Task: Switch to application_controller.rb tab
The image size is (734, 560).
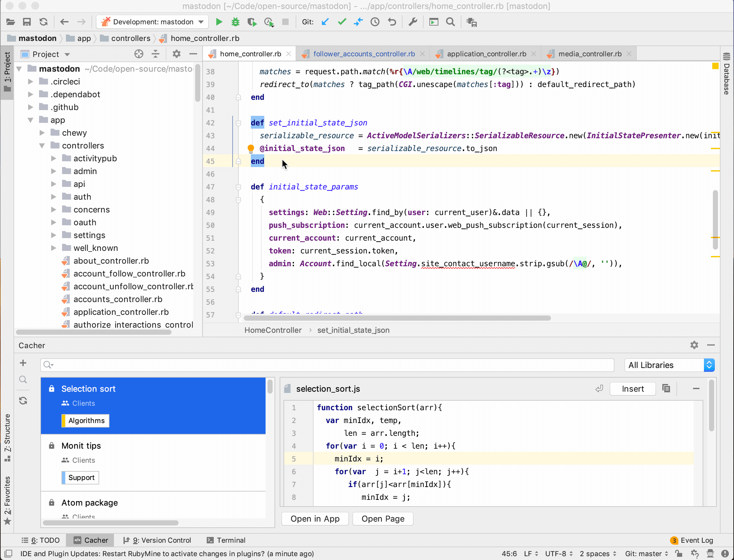Action: point(486,54)
